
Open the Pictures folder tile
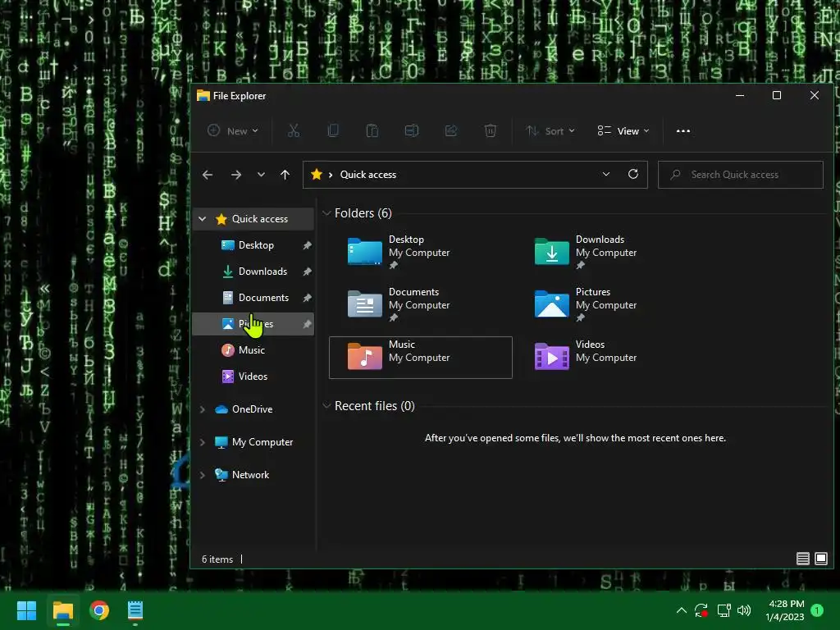[x=608, y=304]
